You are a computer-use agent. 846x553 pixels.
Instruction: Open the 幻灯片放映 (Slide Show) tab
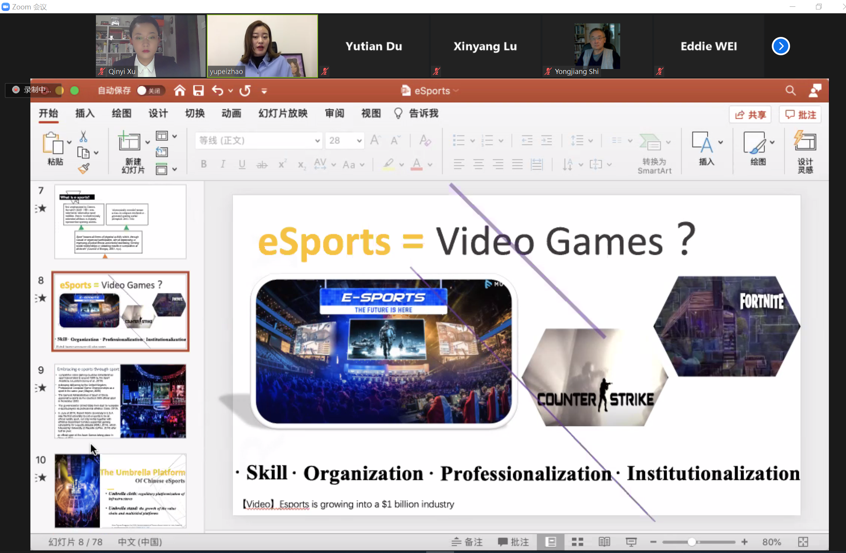point(283,114)
